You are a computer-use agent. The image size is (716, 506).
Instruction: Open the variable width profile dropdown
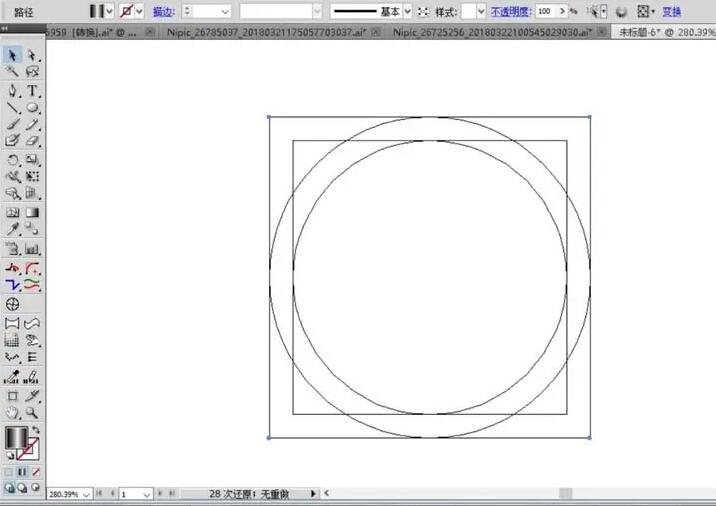[317, 11]
